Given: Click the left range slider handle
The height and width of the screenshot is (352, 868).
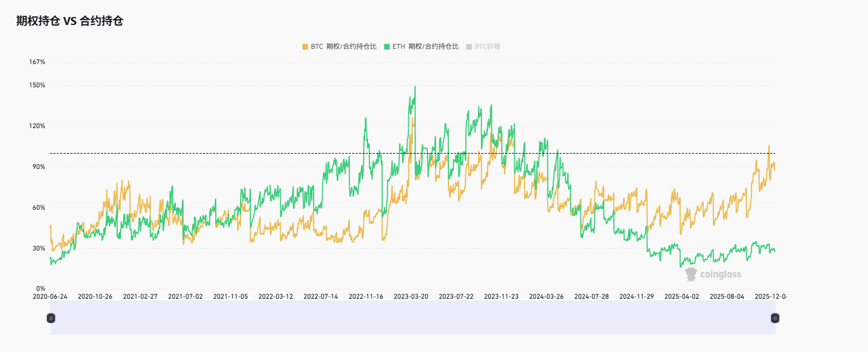Looking at the screenshot, I should (51, 318).
